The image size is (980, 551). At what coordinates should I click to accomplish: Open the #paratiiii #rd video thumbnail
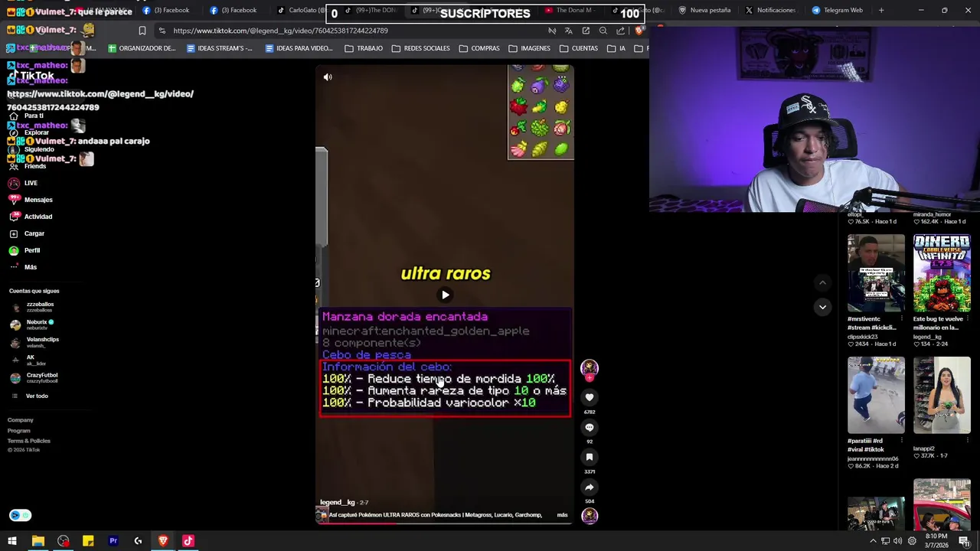click(876, 395)
